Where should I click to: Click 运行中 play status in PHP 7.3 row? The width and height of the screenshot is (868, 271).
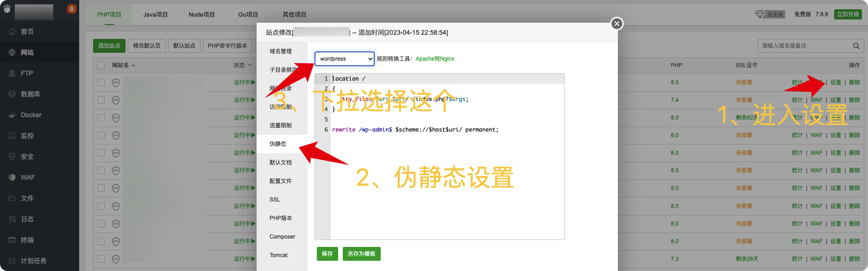point(245,259)
